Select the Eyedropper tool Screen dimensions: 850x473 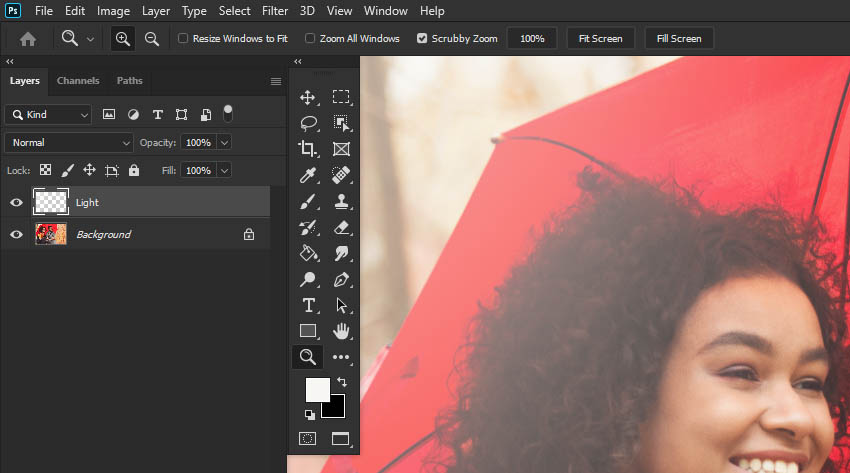point(307,175)
